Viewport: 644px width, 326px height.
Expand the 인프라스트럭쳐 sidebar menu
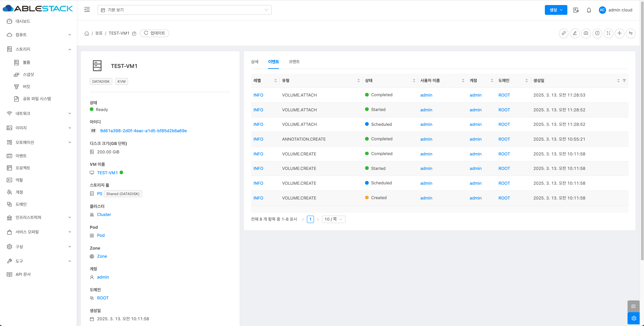[39, 218]
